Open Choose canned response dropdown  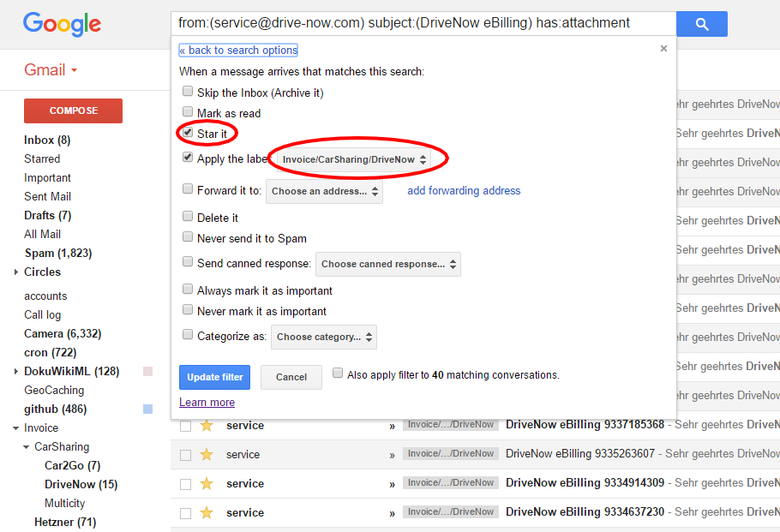click(x=388, y=264)
